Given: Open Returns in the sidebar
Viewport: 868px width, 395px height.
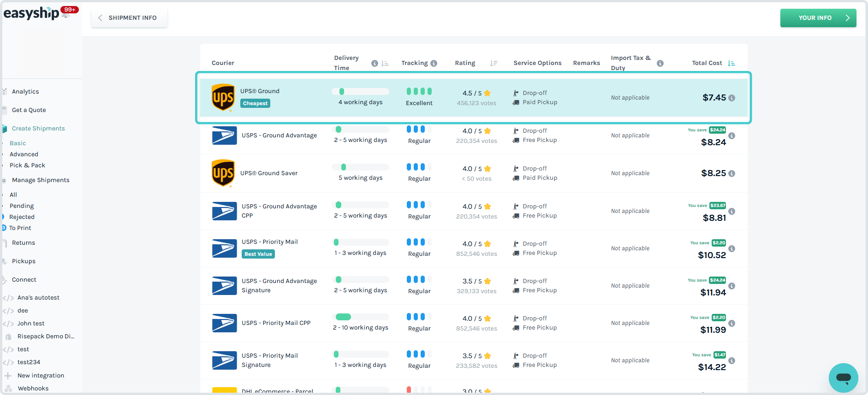Looking at the screenshot, I should point(24,243).
